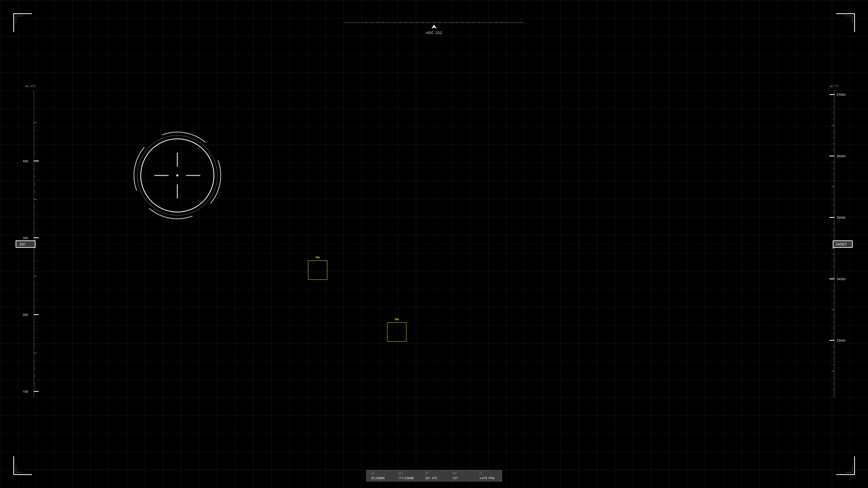Click the IAS KTS tape label

pyautogui.click(x=30, y=86)
